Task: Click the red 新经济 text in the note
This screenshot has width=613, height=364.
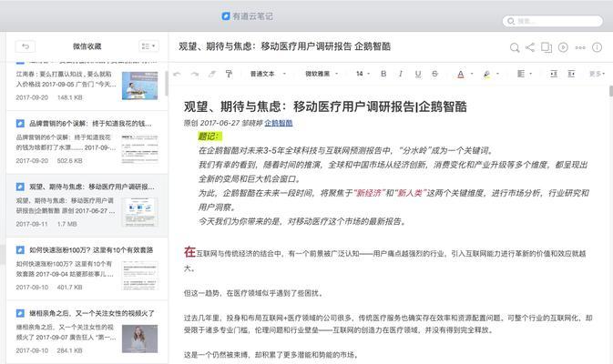Action: 368,193
